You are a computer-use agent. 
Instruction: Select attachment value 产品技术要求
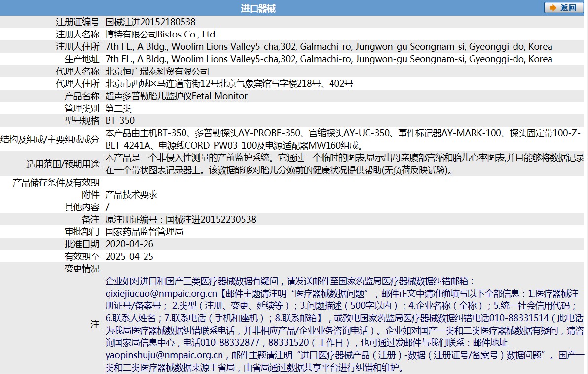click(131, 195)
